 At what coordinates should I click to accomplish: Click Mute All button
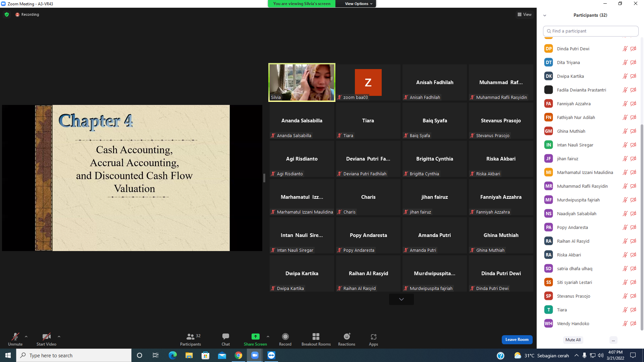coord(573,340)
